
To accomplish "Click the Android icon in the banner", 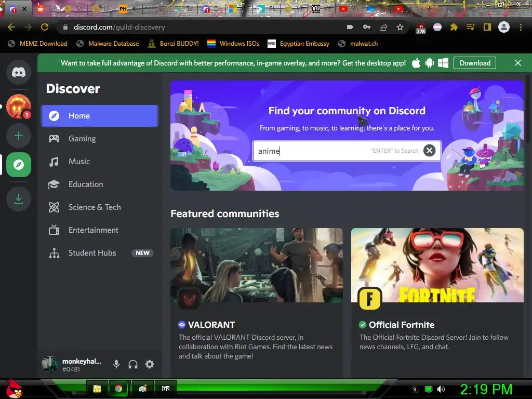I will tap(430, 63).
